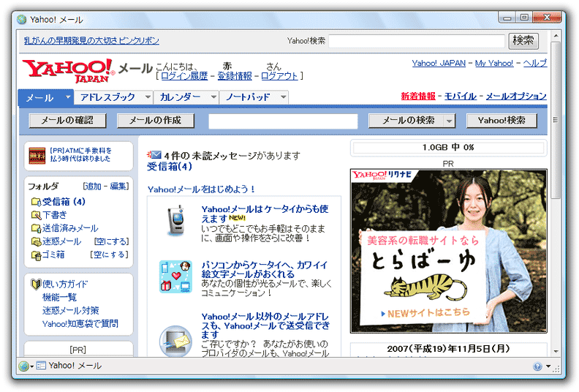
Task: Open the モバイル link
Action: pyautogui.click(x=460, y=96)
